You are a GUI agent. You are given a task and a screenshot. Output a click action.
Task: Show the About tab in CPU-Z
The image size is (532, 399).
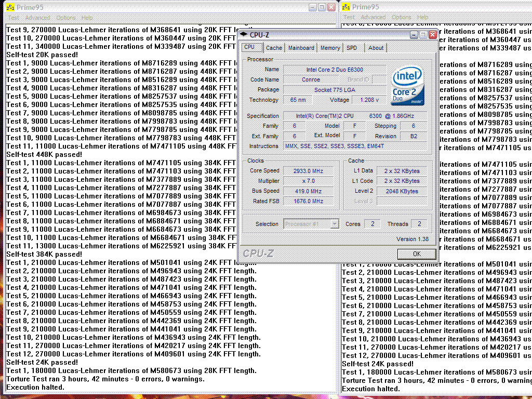click(376, 48)
